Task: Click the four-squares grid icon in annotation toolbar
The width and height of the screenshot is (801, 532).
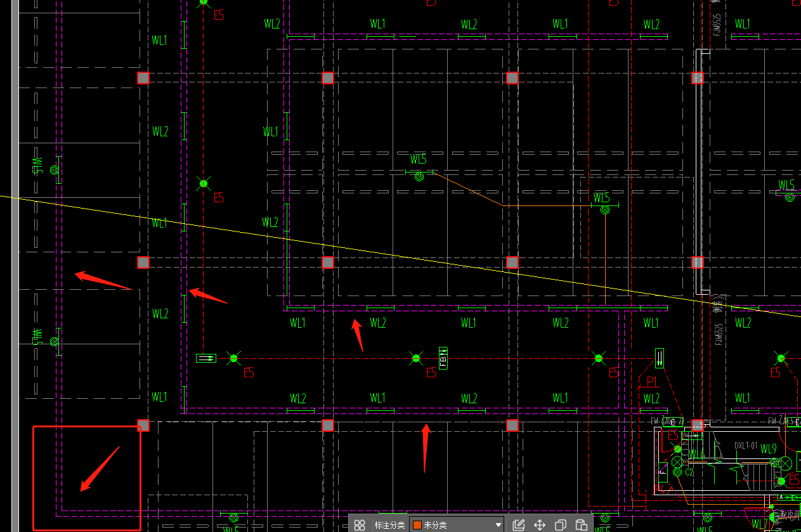Action: coord(360,525)
